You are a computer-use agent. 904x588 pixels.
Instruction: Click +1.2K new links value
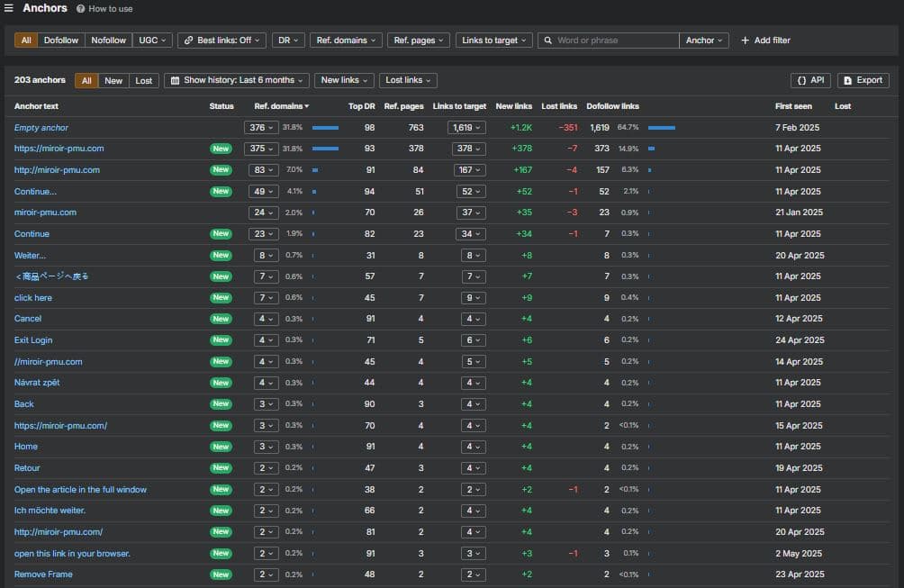[x=521, y=127]
